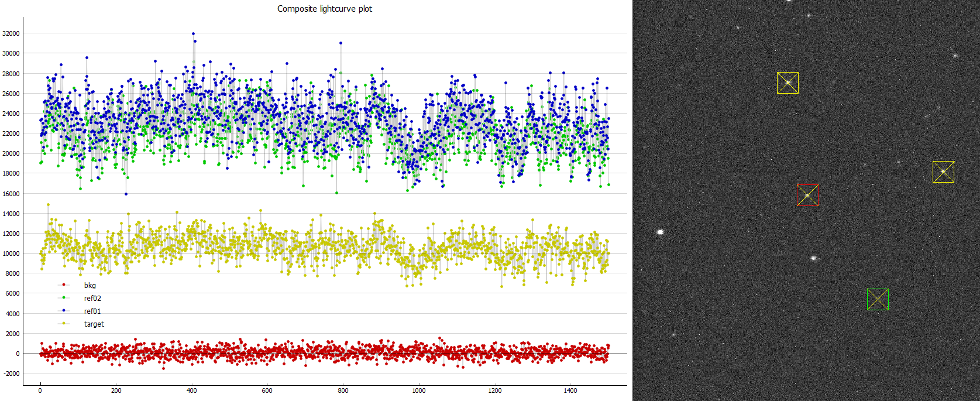Click the 10000 y-axis label
The image size is (980, 401).
(11, 253)
